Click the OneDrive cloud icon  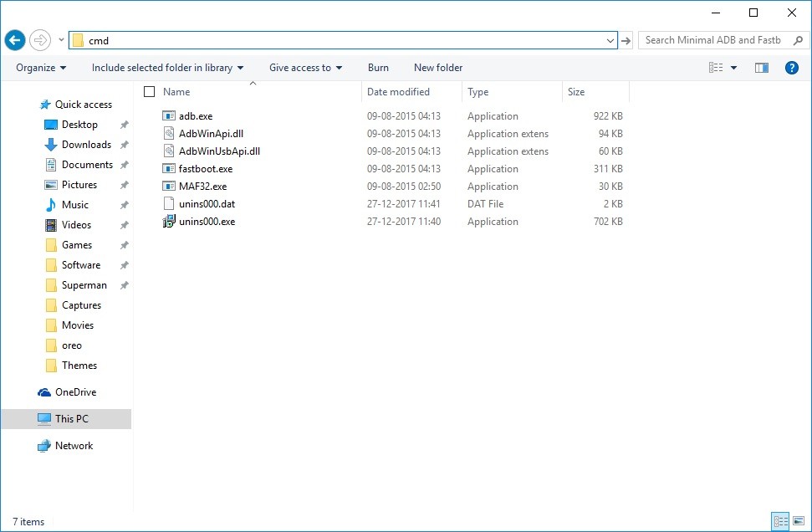tap(44, 392)
